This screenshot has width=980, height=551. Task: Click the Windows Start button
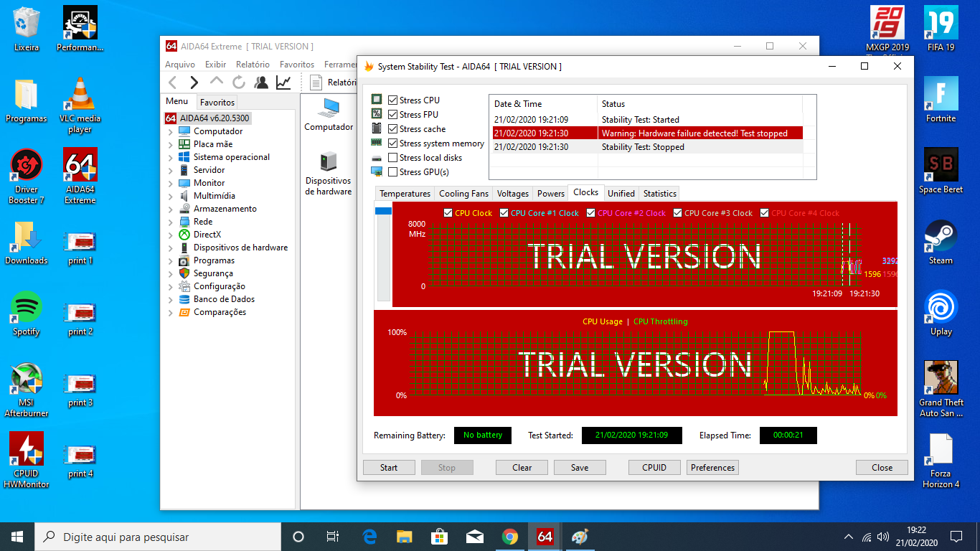pos(17,537)
